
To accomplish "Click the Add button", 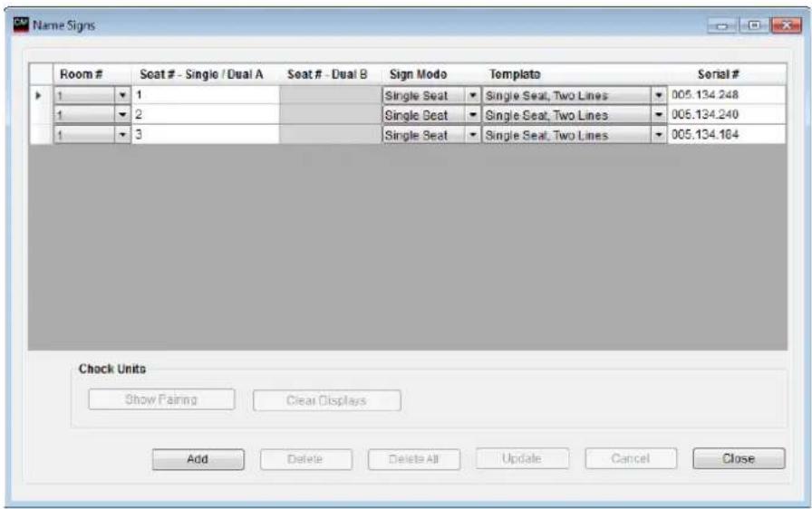I will point(198,459).
